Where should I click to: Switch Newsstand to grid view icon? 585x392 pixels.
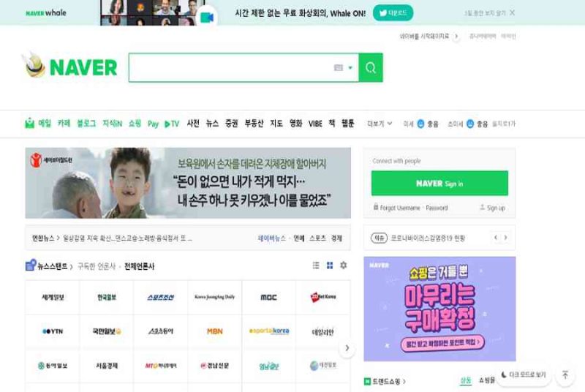(330, 265)
